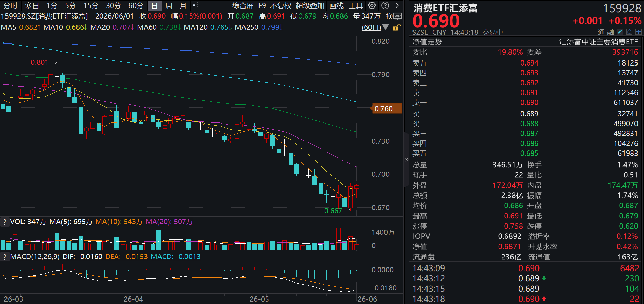Click the MACD indicator help question mark
This screenshot has height=304, width=644.
click(x=4, y=257)
